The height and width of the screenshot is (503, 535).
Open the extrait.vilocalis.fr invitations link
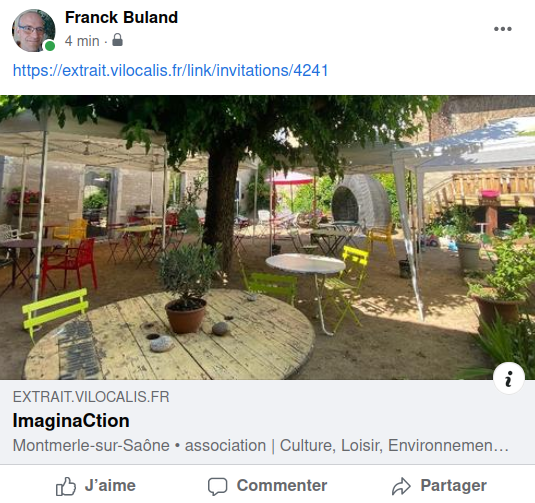[x=170, y=71]
